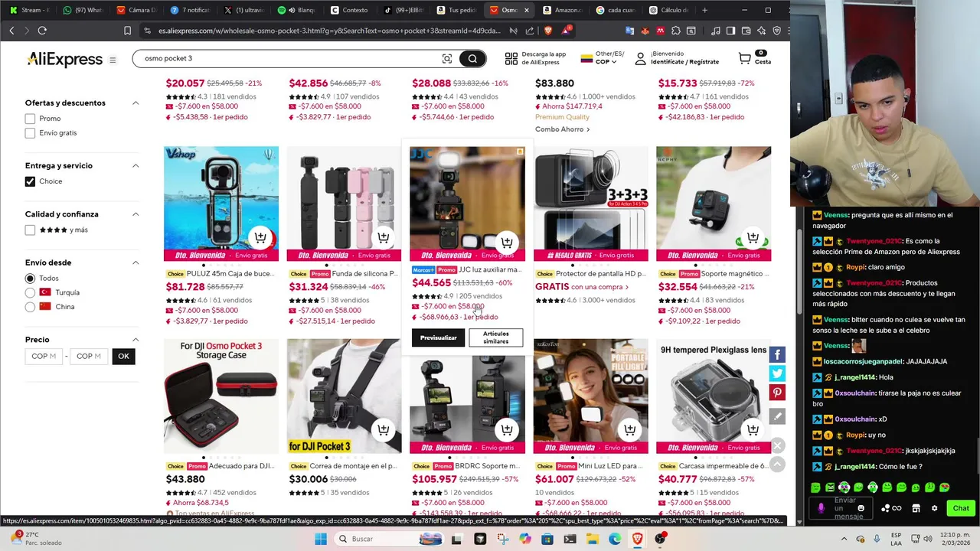Screen dimensions: 980x551
Task: Collapse the Precio section
Action: [x=136, y=340]
